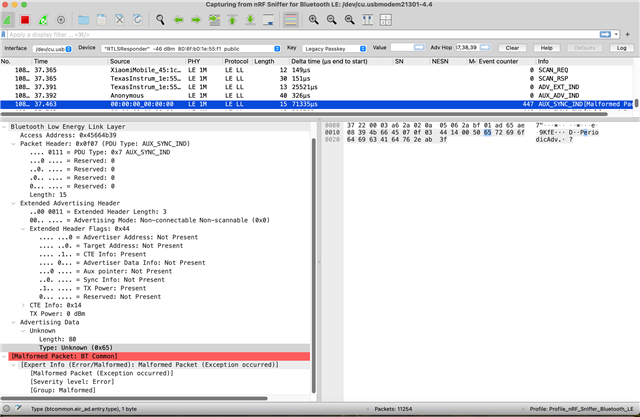
Task: Open the Device dropdown showing RTLSResponder
Action: click(190, 48)
